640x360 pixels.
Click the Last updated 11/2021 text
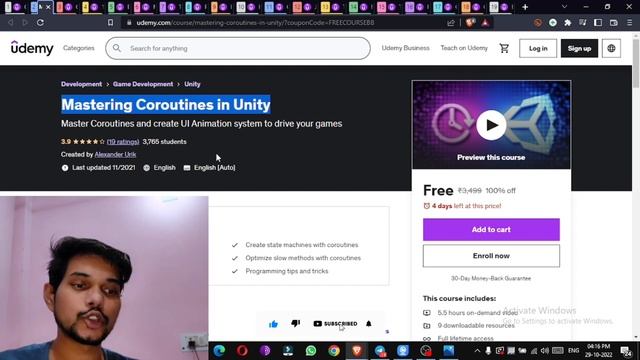104,168
